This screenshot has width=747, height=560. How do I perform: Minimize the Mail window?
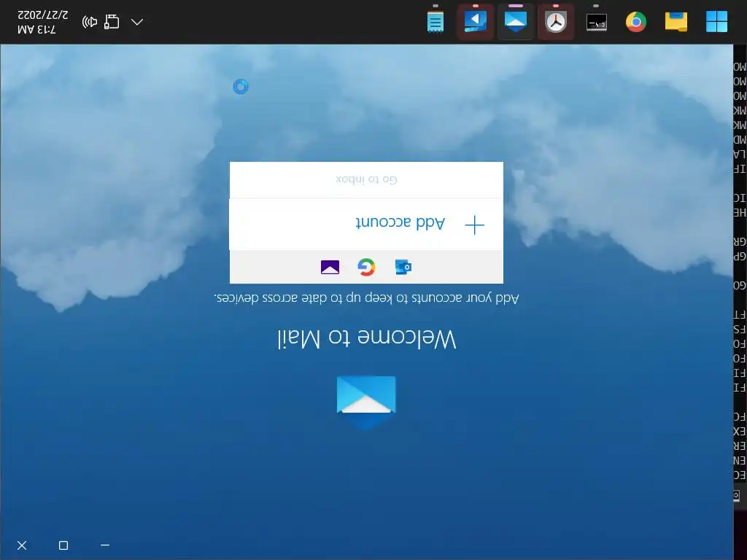pyautogui.click(x=105, y=545)
